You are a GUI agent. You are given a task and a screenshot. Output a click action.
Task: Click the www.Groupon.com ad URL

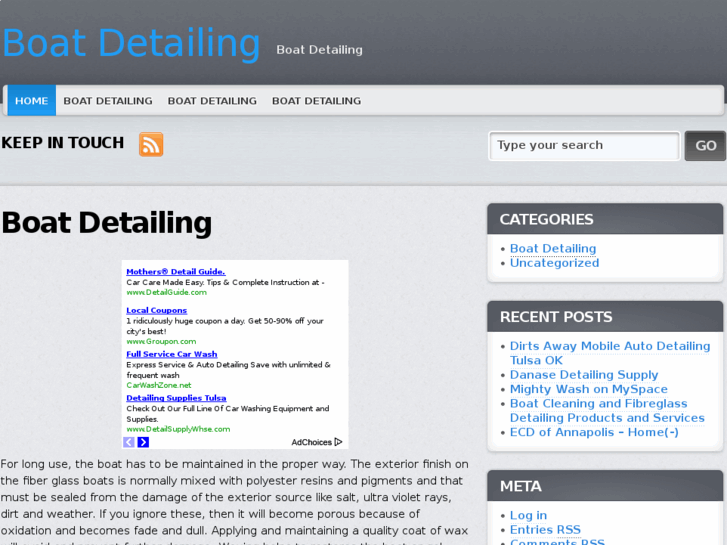point(161,341)
